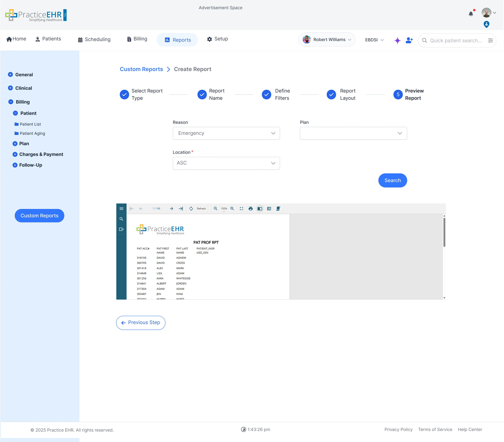
Task: Open the Scheduling menu
Action: pos(94,40)
